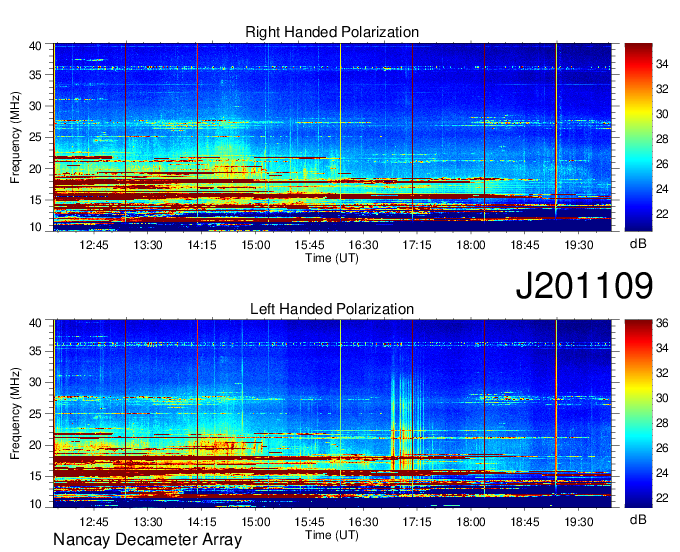680x552 pixels.
Task: Click the top plot's Frequency (MHz) axis label
Action: [x=15, y=137]
